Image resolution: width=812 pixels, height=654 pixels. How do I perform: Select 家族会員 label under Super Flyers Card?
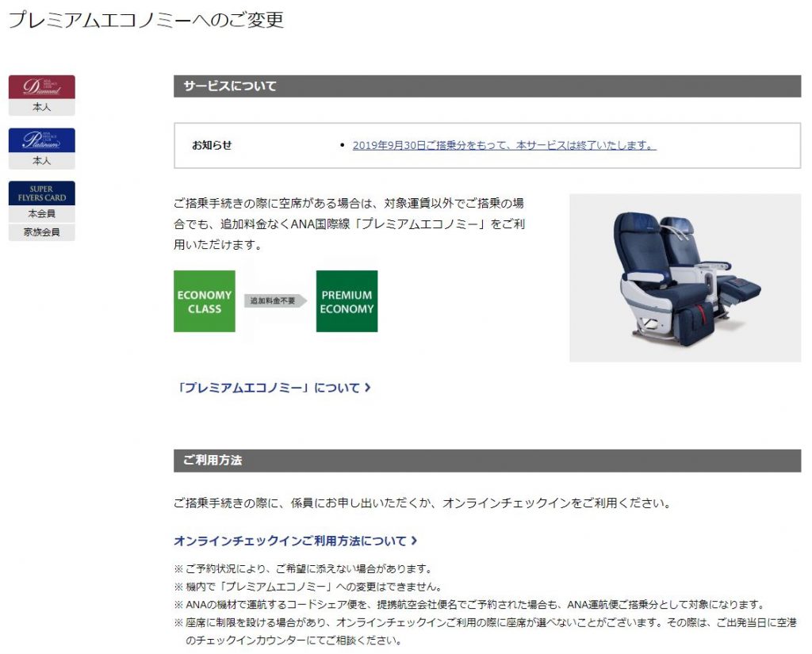click(x=41, y=232)
